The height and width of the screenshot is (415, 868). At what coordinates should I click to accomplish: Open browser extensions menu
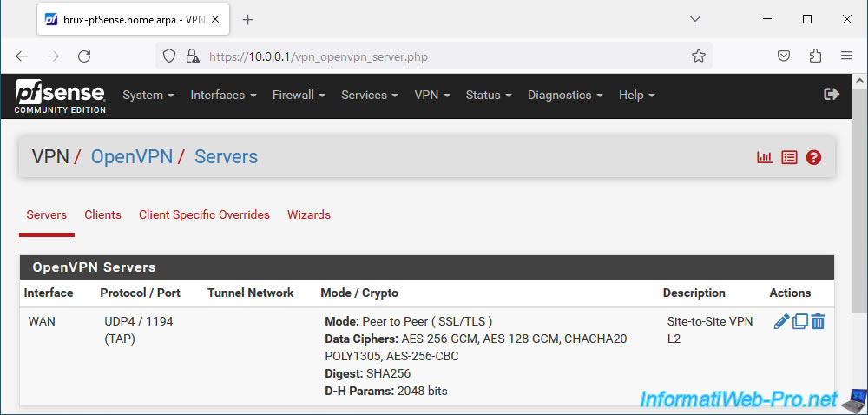815,56
